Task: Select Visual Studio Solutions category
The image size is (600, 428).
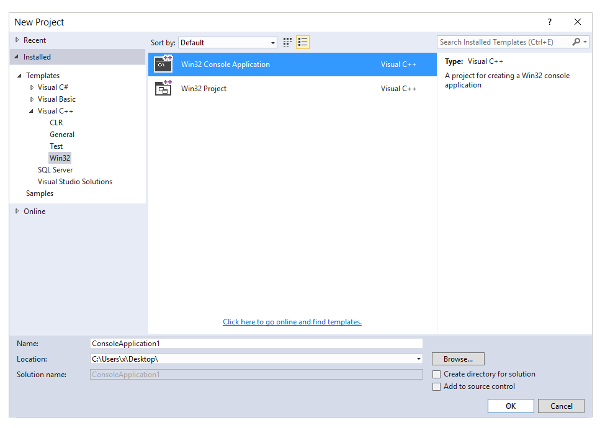Action: coord(75,181)
